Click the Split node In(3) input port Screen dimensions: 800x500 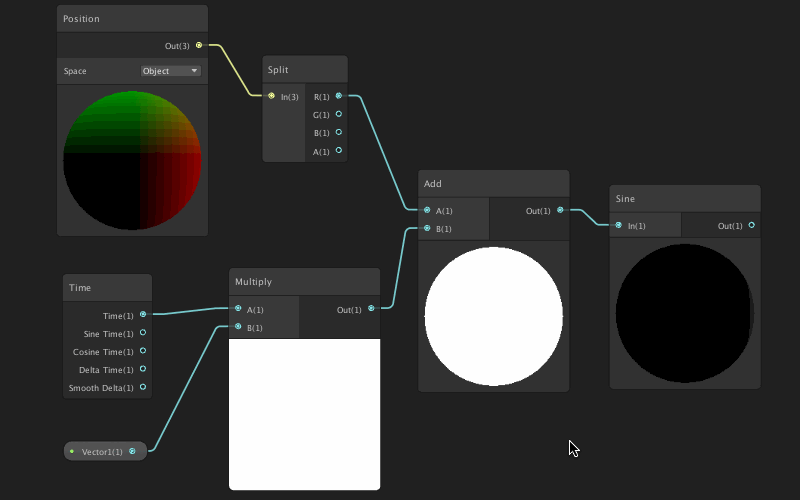tap(271, 96)
